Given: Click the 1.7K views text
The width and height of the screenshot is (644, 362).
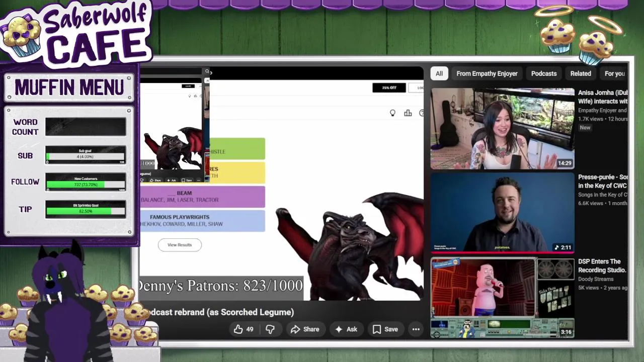Looking at the screenshot, I should click(x=590, y=119).
